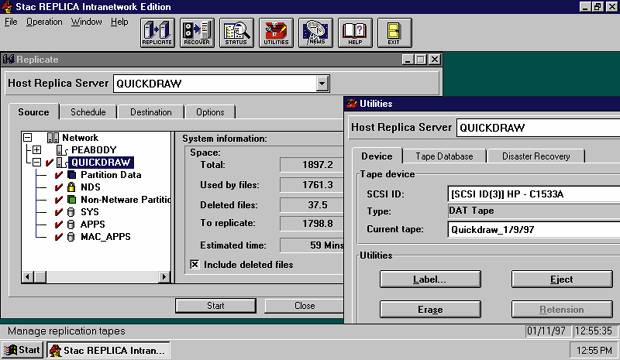Image resolution: width=620 pixels, height=360 pixels.
Task: Click the Exit toolbar button
Action: pos(394,33)
